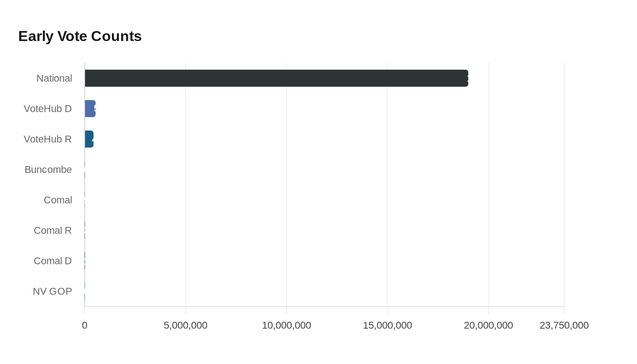The width and height of the screenshot is (637, 364).
Task: Select the National axis label
Action: pos(54,78)
